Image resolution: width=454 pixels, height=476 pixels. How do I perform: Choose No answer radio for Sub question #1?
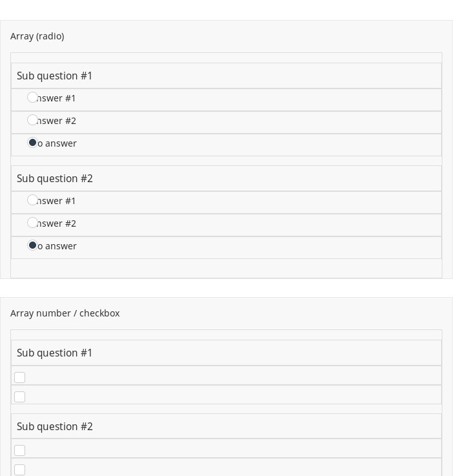pyautogui.click(x=32, y=143)
